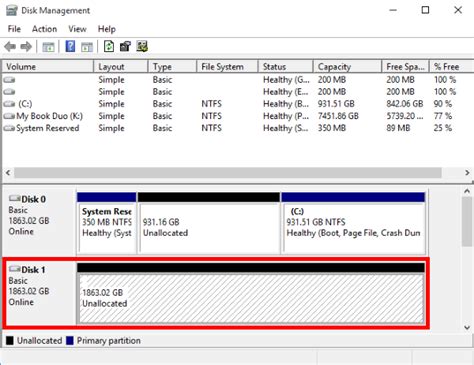This screenshot has width=474, height=365.
Task: Sort by the Capacity column header
Action: coord(347,67)
